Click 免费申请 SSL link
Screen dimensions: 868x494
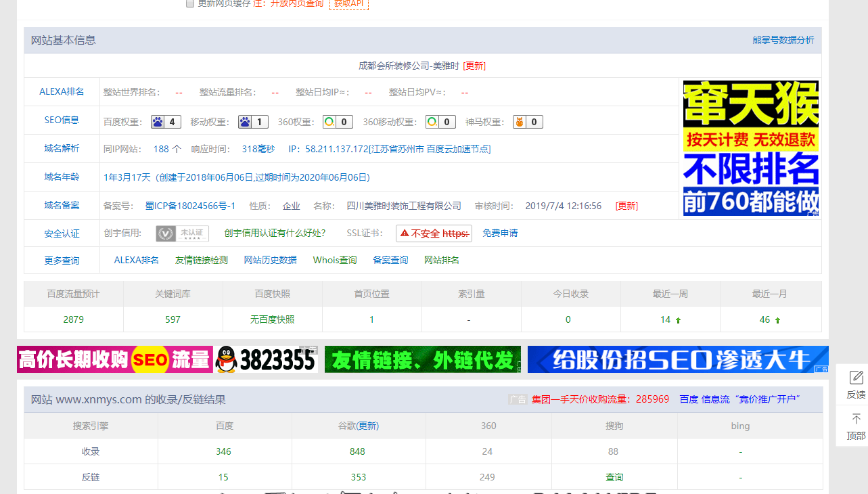[x=500, y=233]
